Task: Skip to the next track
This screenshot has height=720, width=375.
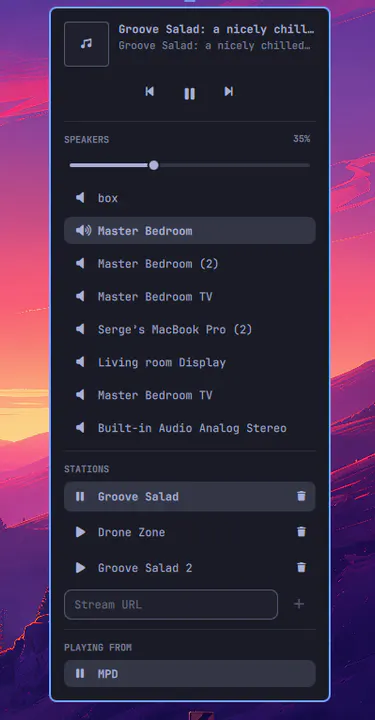Action: click(x=229, y=91)
